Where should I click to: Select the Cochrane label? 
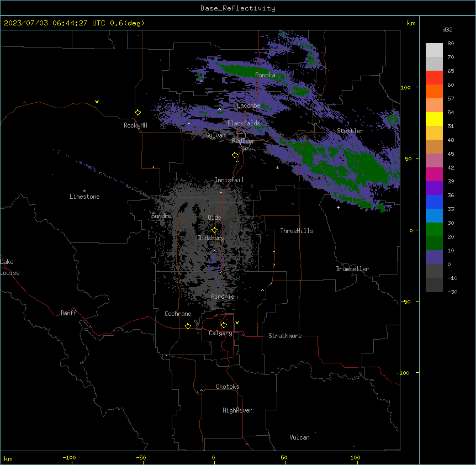[178, 314]
